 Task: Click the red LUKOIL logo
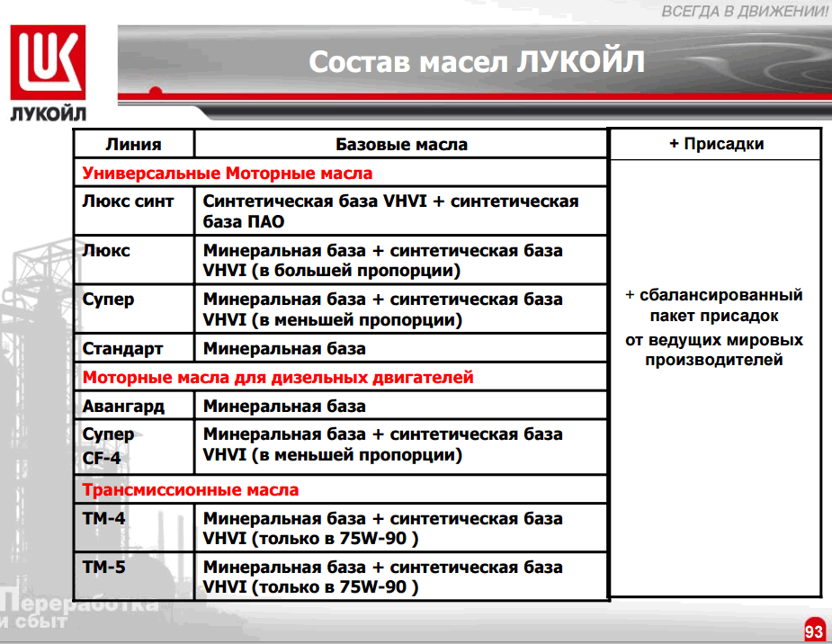[48, 62]
